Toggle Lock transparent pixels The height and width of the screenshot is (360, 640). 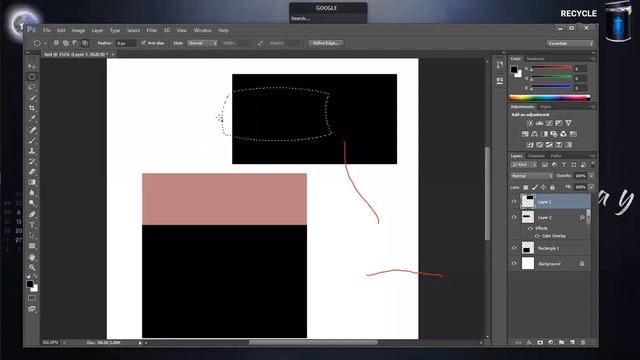point(526,187)
